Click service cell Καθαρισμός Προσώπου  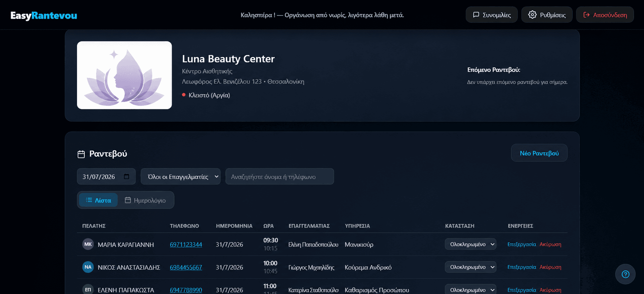coord(377,290)
